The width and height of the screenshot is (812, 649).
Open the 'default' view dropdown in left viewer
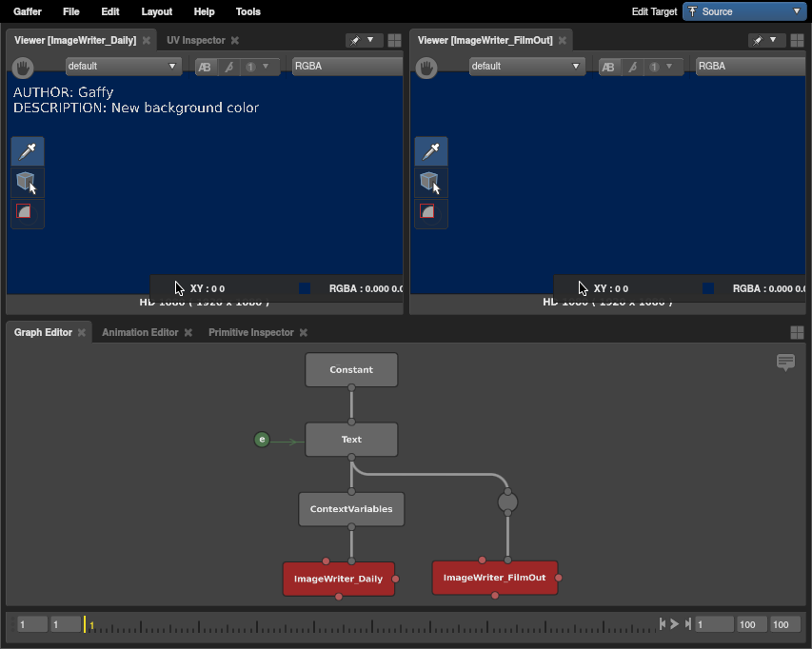click(123, 67)
